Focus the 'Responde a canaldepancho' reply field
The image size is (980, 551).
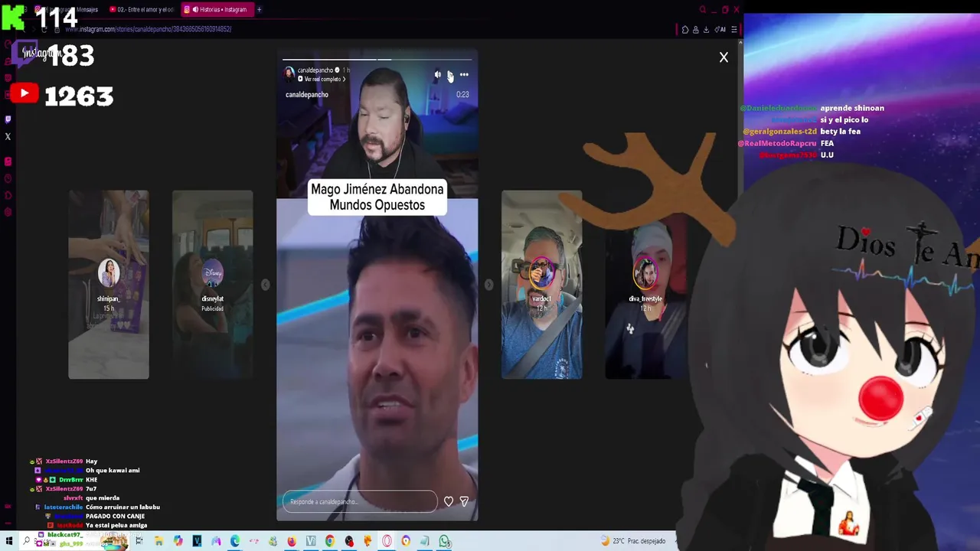(x=360, y=501)
